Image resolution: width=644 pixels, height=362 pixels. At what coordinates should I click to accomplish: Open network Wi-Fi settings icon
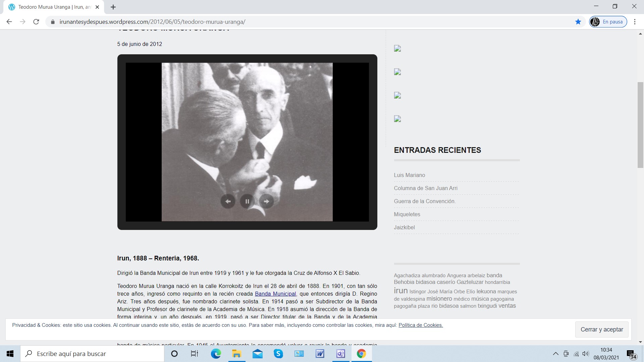coord(576,354)
